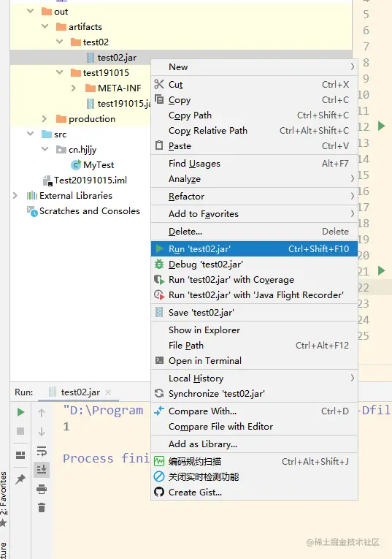Click the Open in Terminal icon
The height and width of the screenshot is (559, 392).
coord(159,360)
